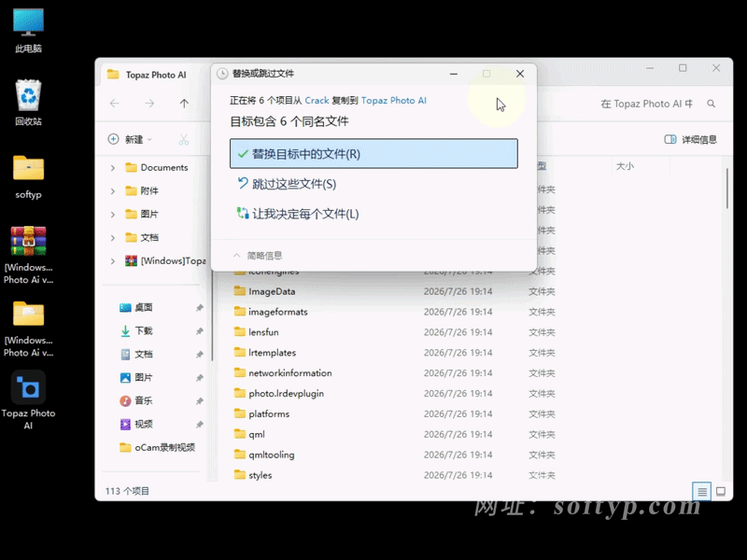Open the 新建 dropdown

coord(130,139)
